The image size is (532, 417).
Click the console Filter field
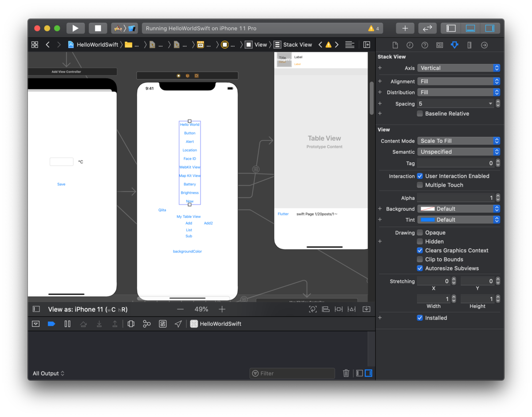tap(292, 373)
